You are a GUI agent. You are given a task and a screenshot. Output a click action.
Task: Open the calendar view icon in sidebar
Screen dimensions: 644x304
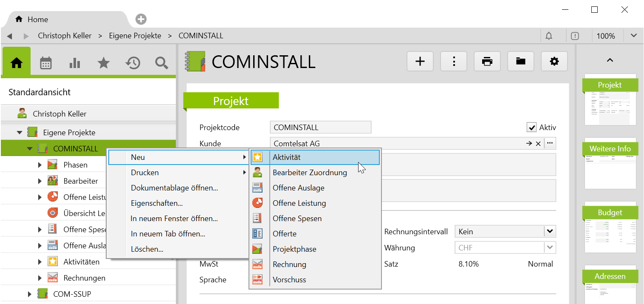[46, 63]
